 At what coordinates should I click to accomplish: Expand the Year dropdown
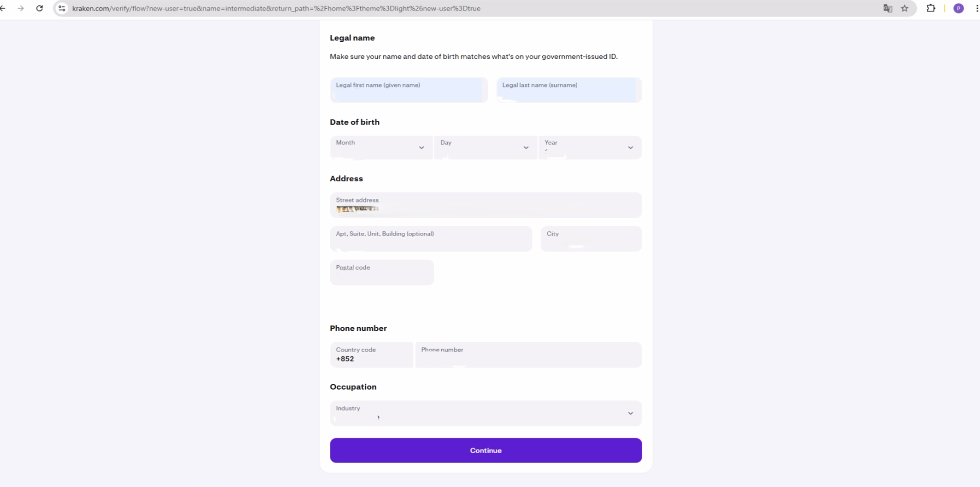(x=590, y=147)
